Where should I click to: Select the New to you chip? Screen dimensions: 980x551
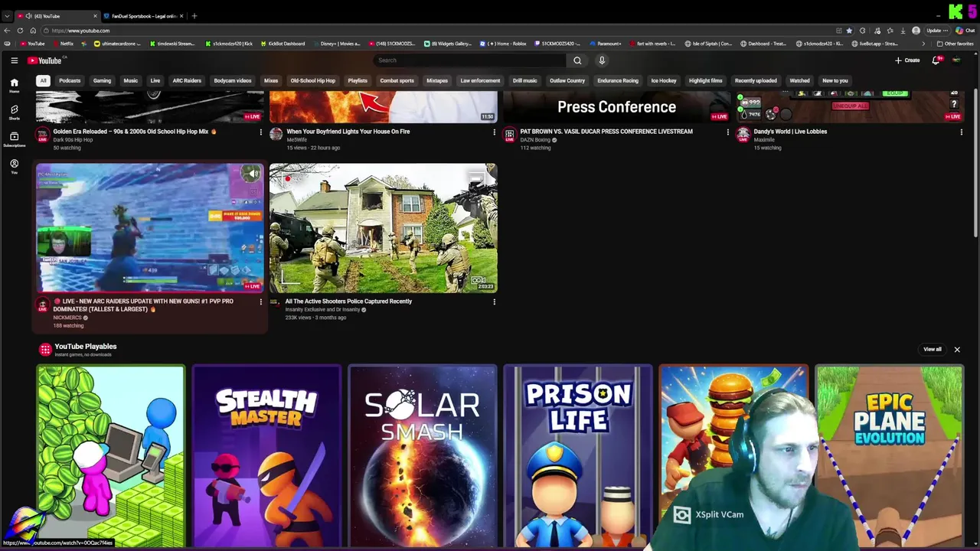(x=835, y=80)
